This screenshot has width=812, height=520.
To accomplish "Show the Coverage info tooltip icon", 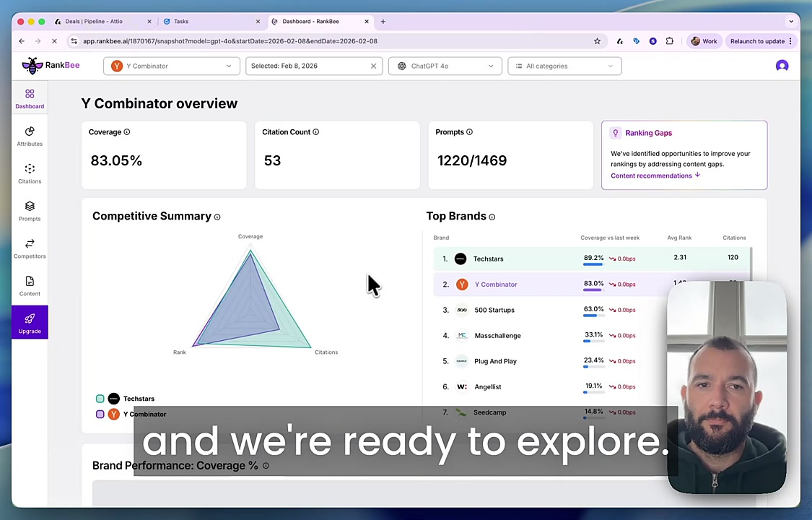I will point(127,132).
